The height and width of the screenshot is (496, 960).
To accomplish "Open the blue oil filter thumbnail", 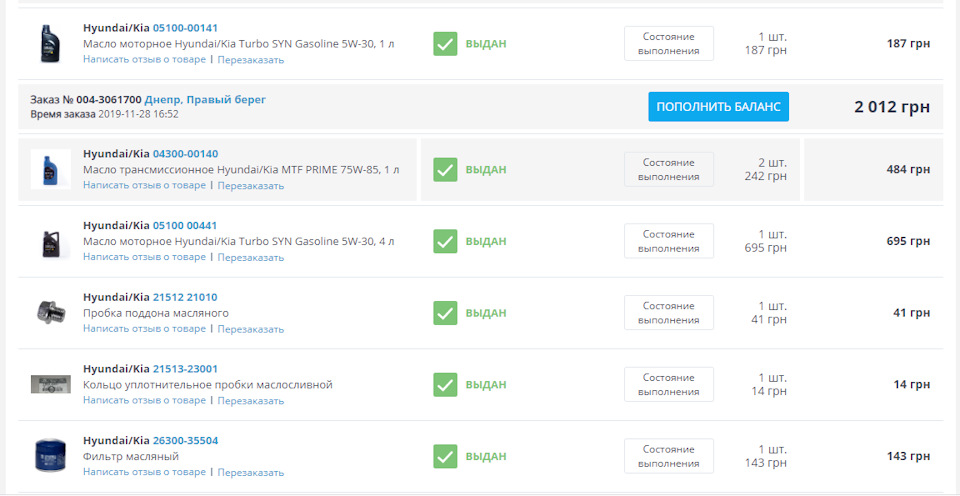I will (x=50, y=456).
